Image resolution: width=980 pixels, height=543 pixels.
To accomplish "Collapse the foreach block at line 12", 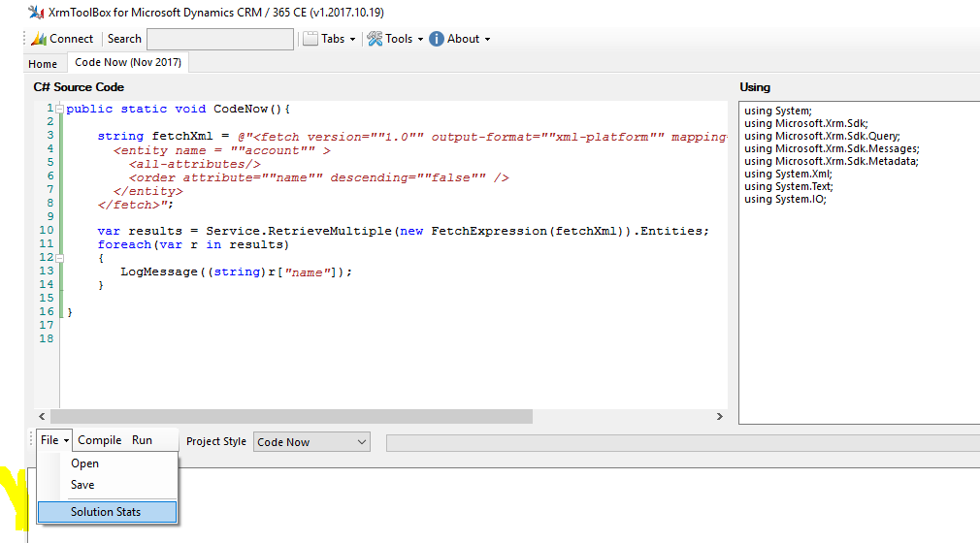I will point(60,258).
